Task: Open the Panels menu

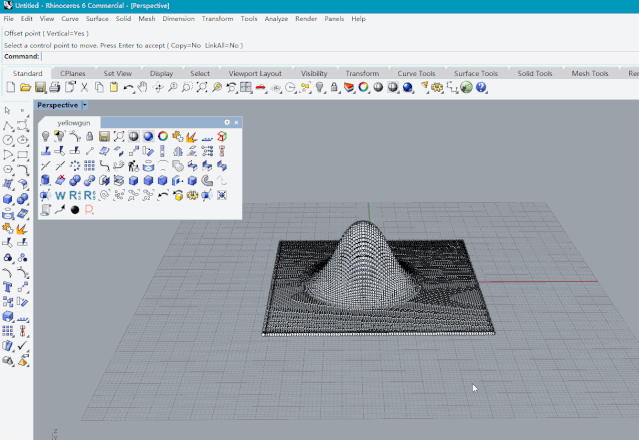Action: coord(334,19)
